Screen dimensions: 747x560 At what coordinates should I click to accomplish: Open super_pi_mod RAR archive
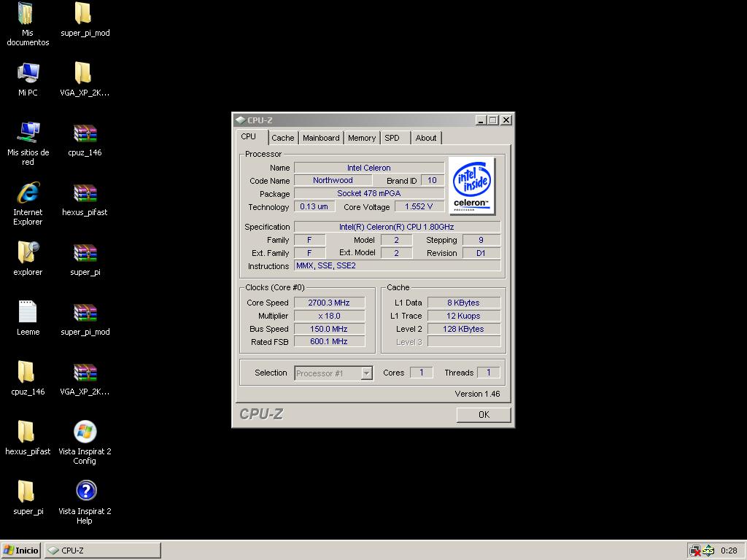click(85, 318)
